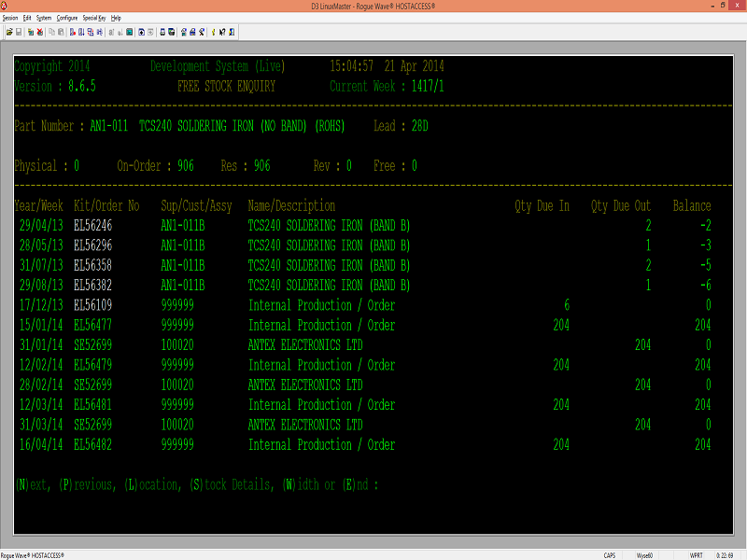Click the Kit/Order No column header
This screenshot has height=560, width=747.
point(106,206)
